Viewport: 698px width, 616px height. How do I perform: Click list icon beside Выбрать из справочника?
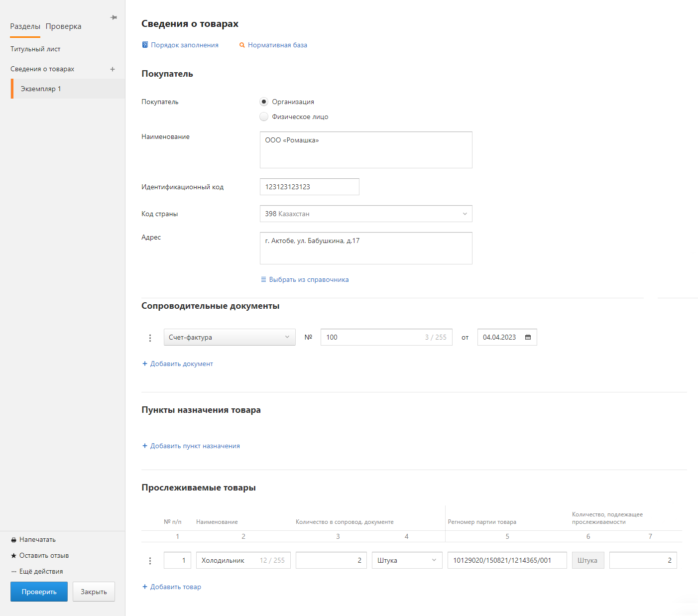pyautogui.click(x=264, y=279)
